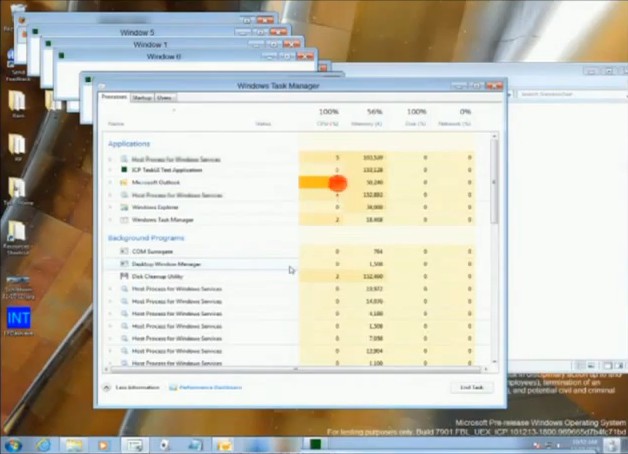Open the Outlook icon on the taskbar
Viewport: 628px width, 454px height.
click(224, 445)
